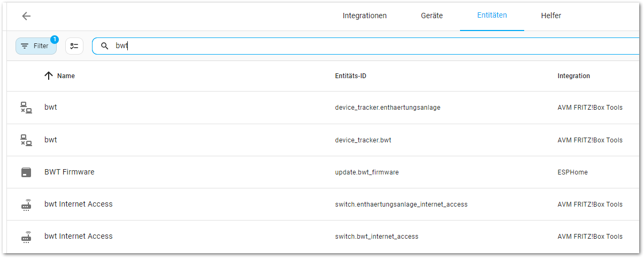Open the Geräte tab
Image resolution: width=644 pixels, height=258 pixels.
[x=432, y=16]
